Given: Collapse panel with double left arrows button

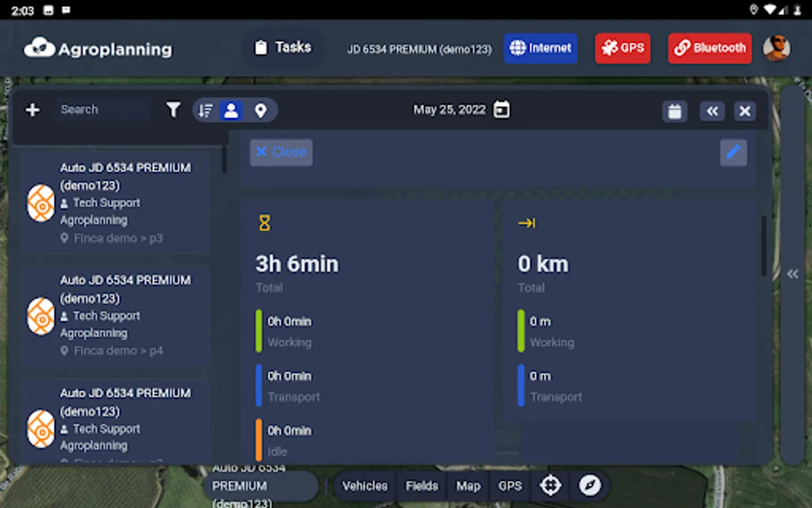Looking at the screenshot, I should click(712, 111).
